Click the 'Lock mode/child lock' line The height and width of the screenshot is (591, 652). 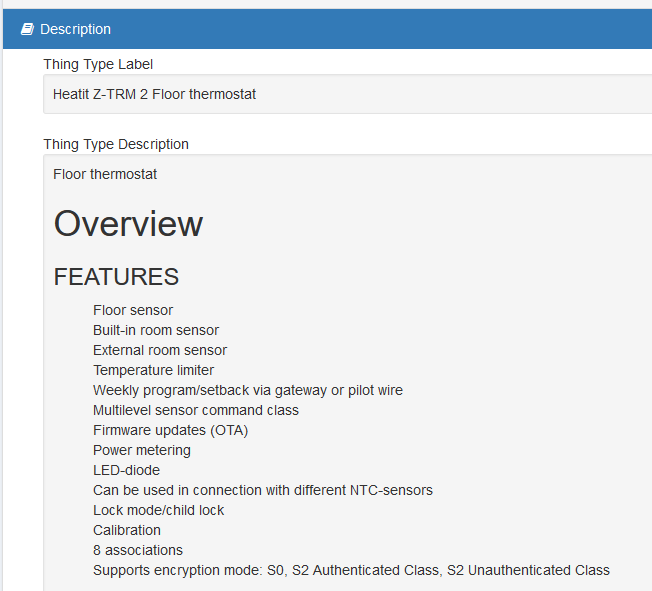point(158,510)
